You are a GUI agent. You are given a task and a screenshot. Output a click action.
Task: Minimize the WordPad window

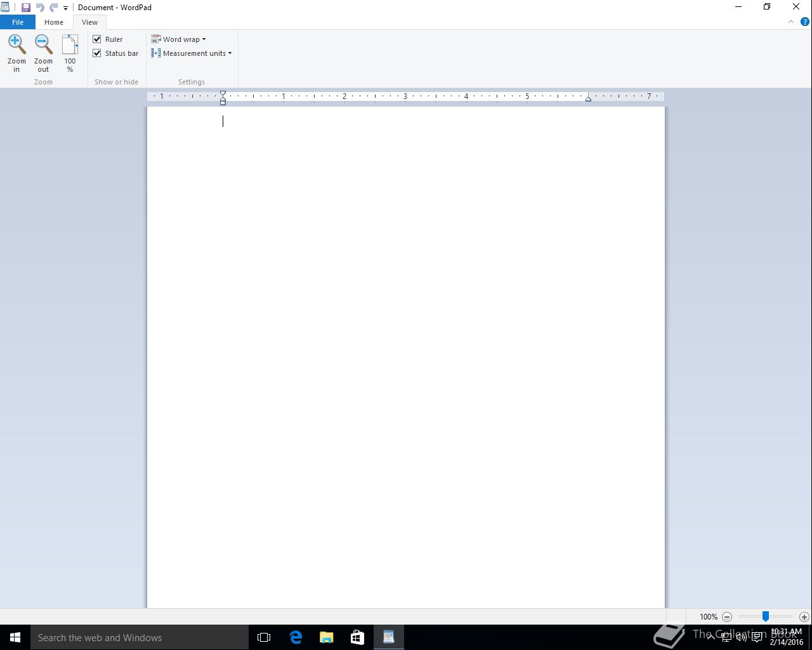point(738,7)
